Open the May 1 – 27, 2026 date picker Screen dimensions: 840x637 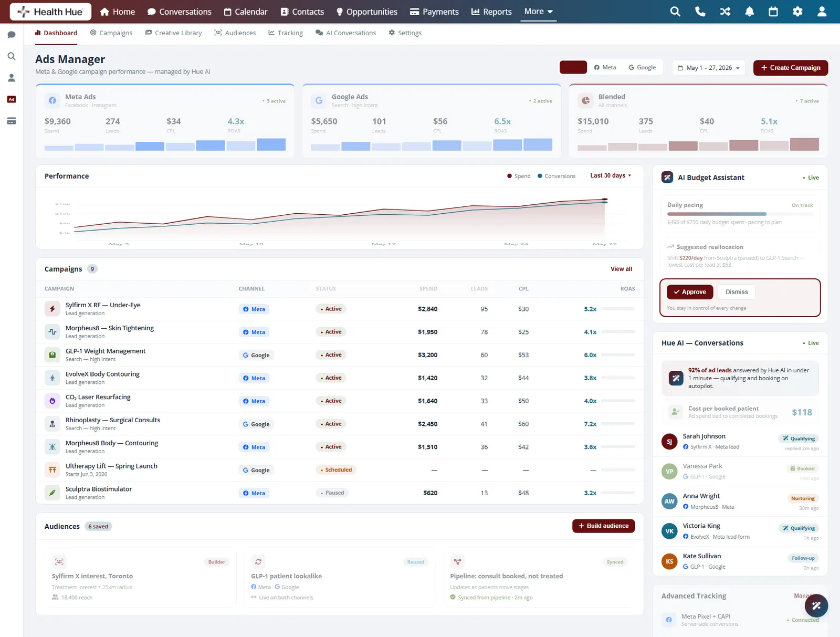pyautogui.click(x=708, y=68)
